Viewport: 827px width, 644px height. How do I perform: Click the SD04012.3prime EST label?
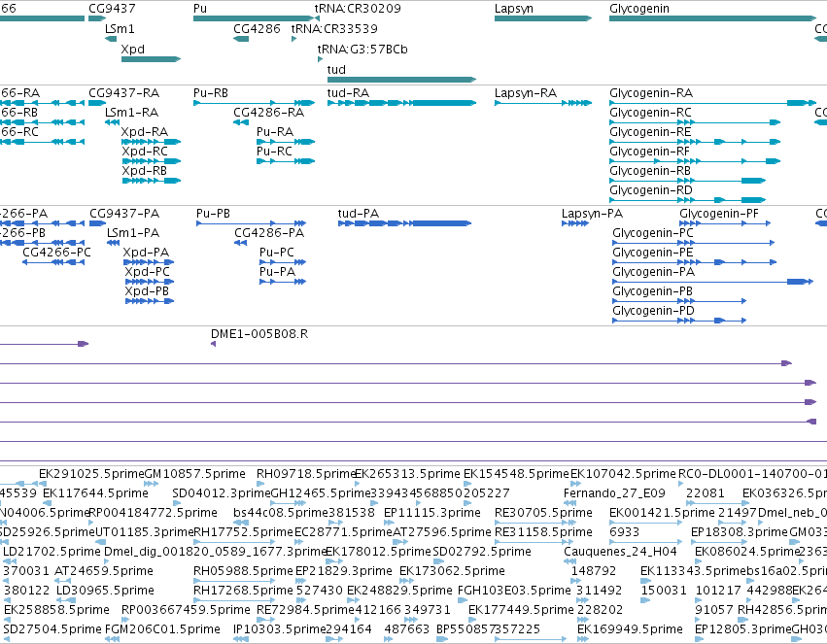tap(221, 493)
